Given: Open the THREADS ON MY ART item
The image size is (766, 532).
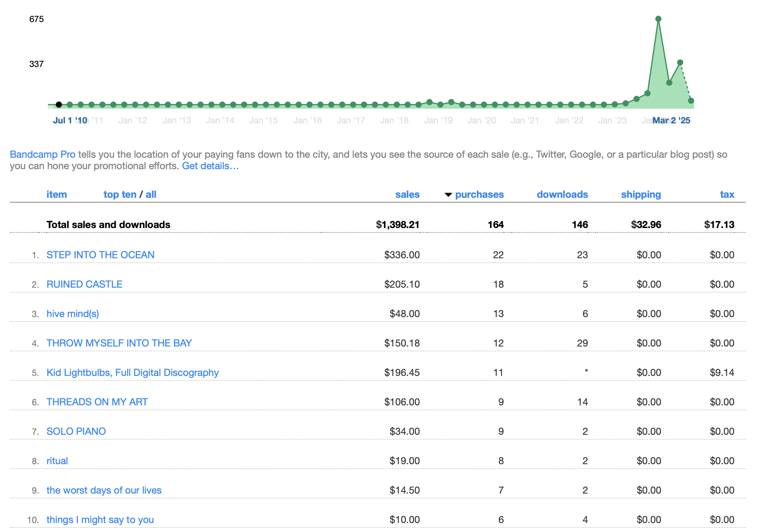Looking at the screenshot, I should [97, 402].
